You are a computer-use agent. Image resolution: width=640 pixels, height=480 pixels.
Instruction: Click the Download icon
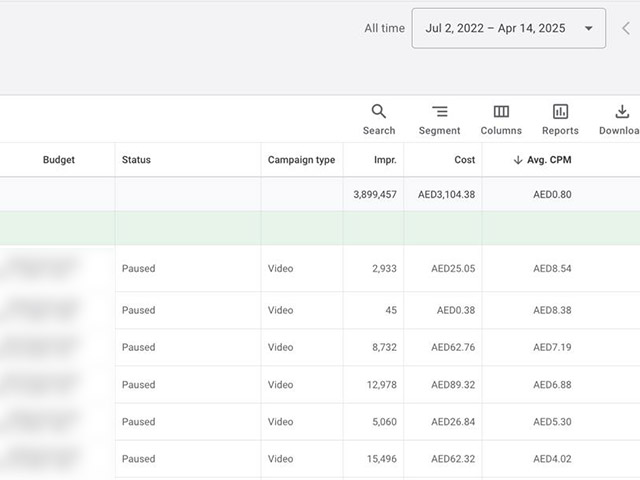(622, 111)
